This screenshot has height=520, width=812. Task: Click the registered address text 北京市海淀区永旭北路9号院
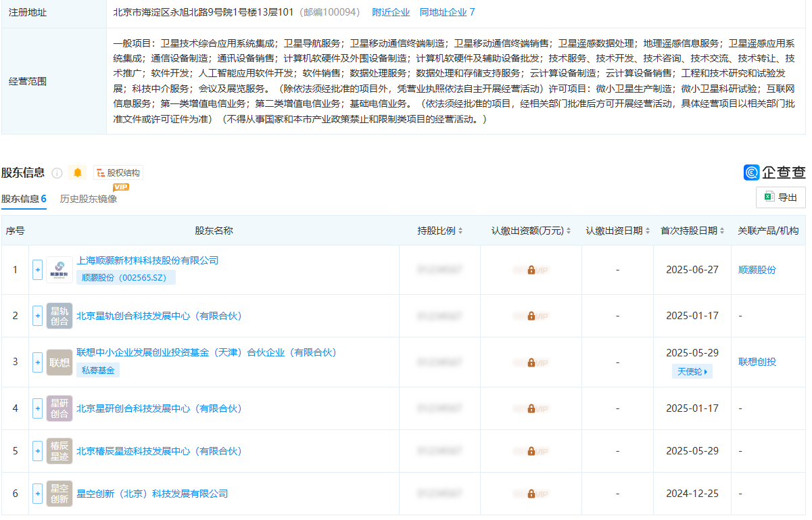[204, 12]
